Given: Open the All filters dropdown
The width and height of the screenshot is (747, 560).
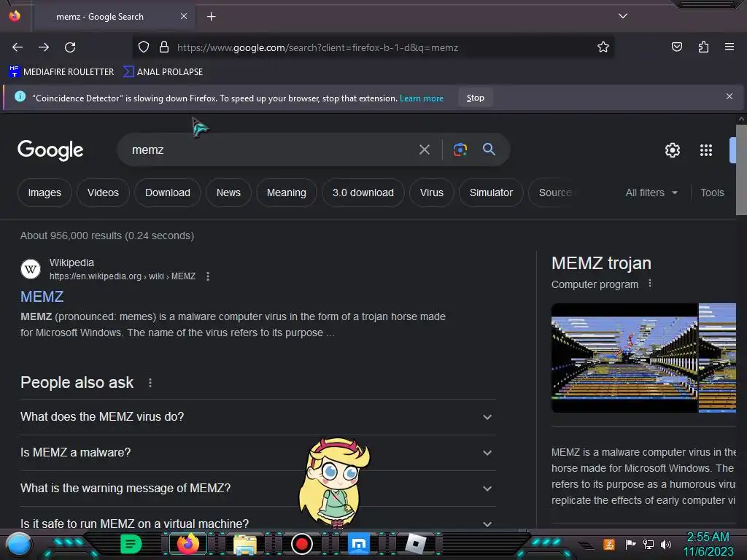Looking at the screenshot, I should (x=651, y=192).
